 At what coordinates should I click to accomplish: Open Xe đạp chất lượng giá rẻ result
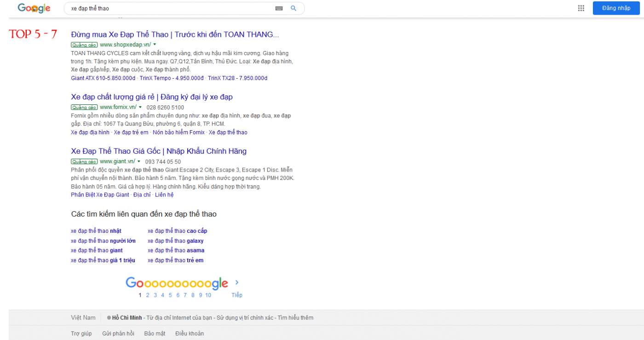coord(152,97)
